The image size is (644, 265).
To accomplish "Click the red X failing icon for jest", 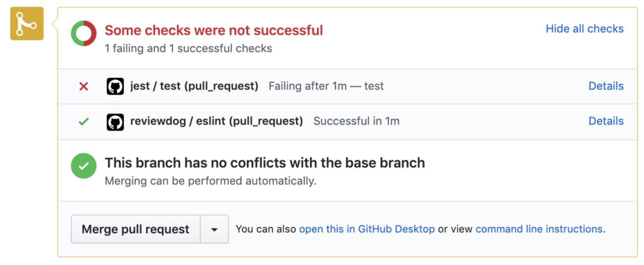I will (84, 86).
